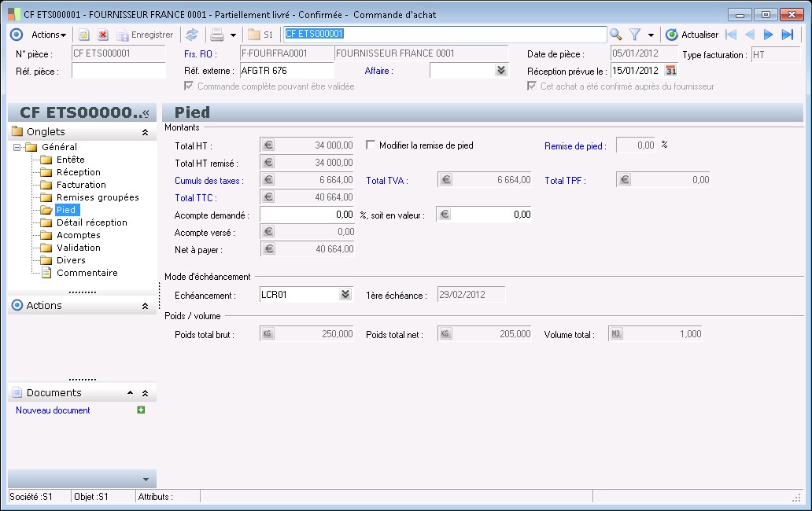
Task: Click the Remise de pied link label
Action: pos(575,146)
